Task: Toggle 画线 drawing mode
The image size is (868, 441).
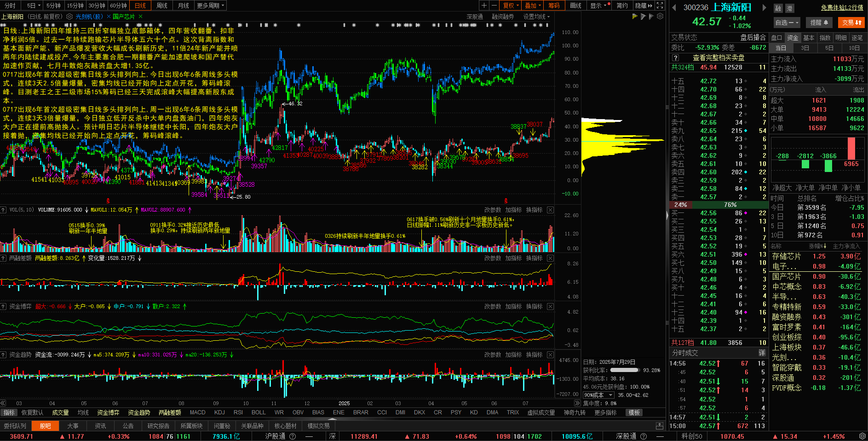Action: click(575, 6)
